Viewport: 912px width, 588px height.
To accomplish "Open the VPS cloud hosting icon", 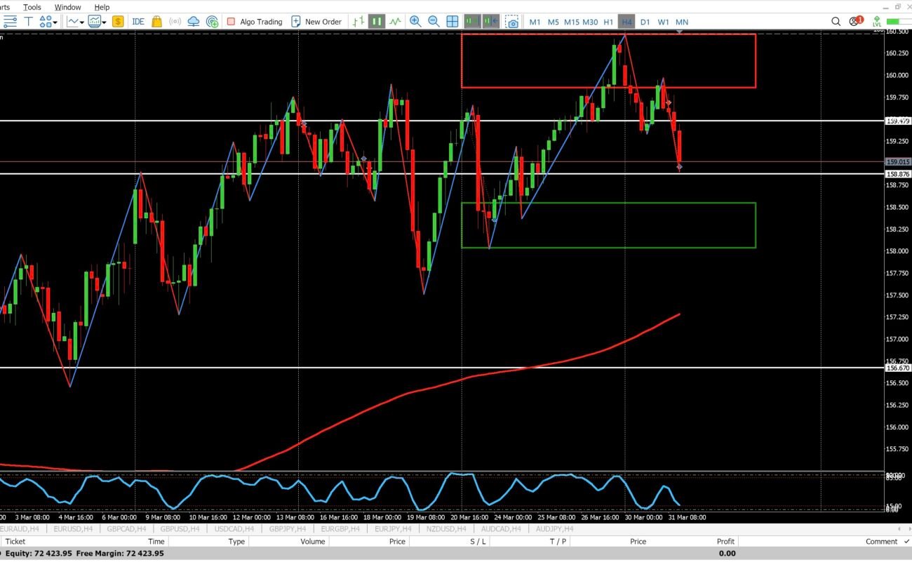I will pos(194,22).
